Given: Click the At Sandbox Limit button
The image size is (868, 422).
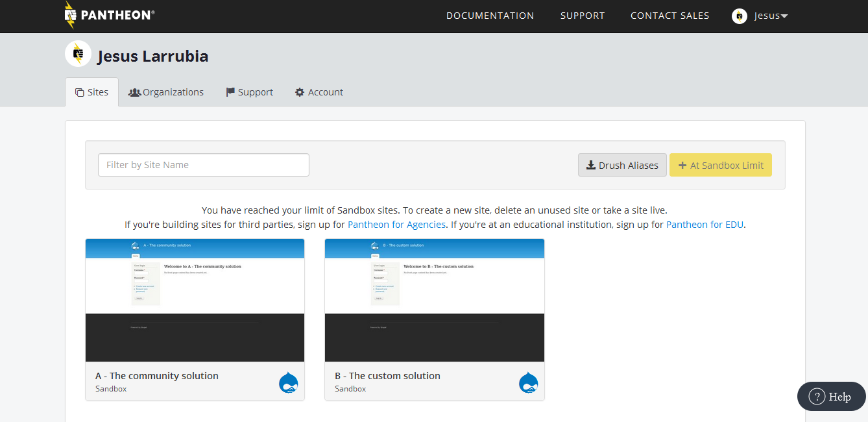Looking at the screenshot, I should pos(721,165).
